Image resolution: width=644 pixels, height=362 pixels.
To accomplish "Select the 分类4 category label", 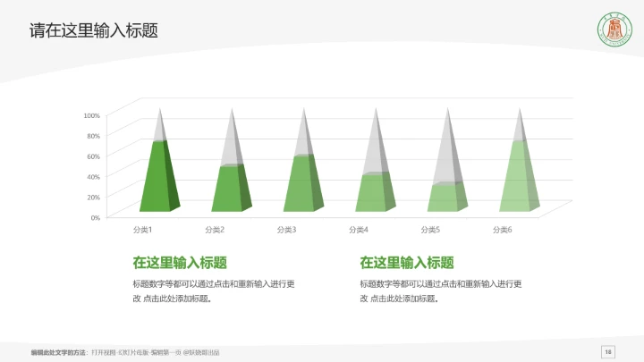I will click(x=358, y=231).
